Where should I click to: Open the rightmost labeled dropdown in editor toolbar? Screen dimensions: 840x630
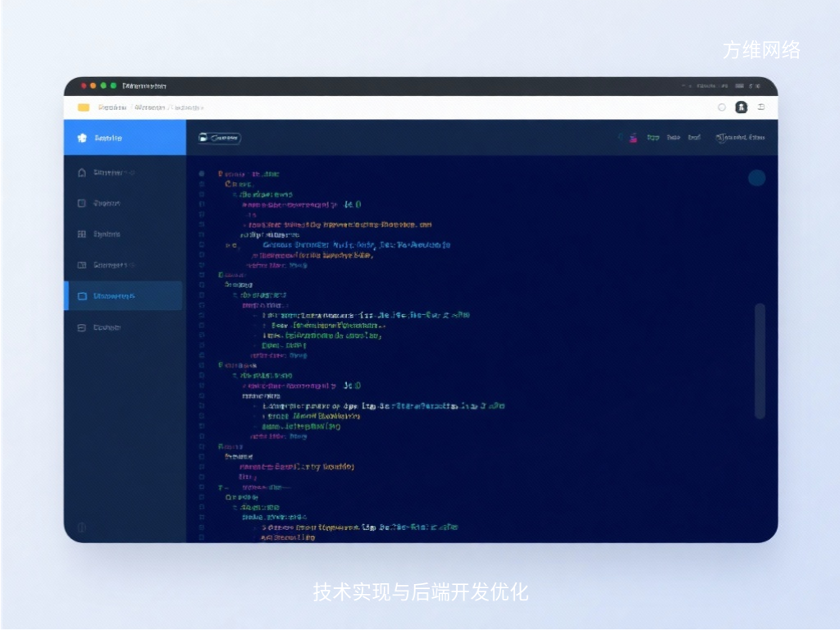[x=741, y=139]
